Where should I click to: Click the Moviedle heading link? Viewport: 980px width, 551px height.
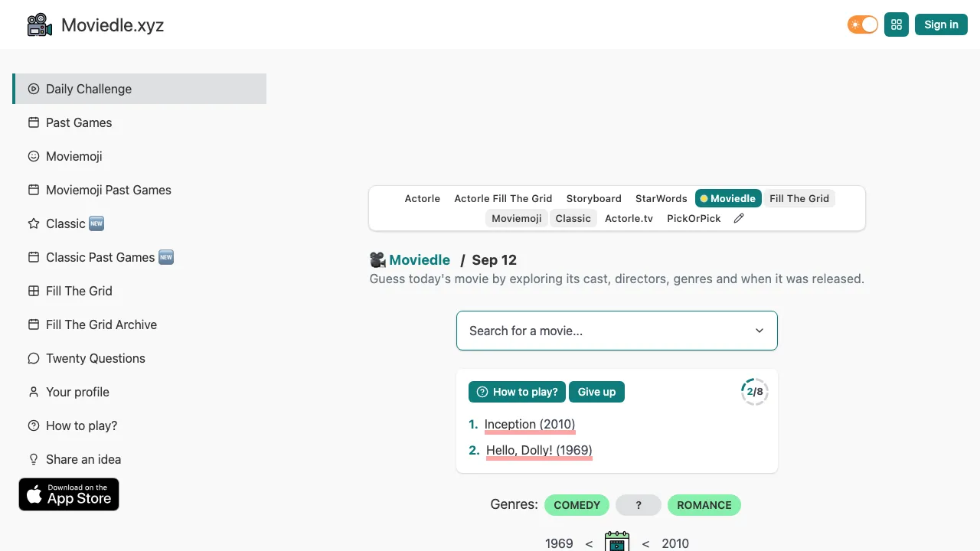coord(420,260)
